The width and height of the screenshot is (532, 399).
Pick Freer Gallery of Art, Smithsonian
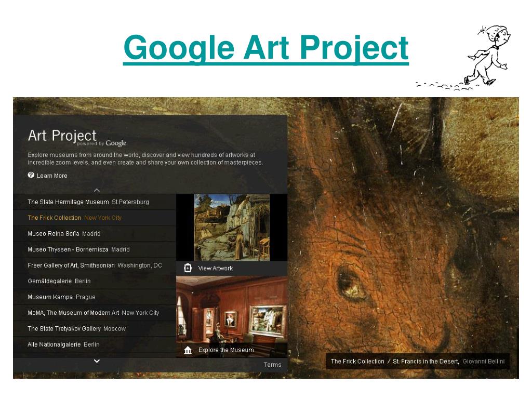(x=95, y=265)
